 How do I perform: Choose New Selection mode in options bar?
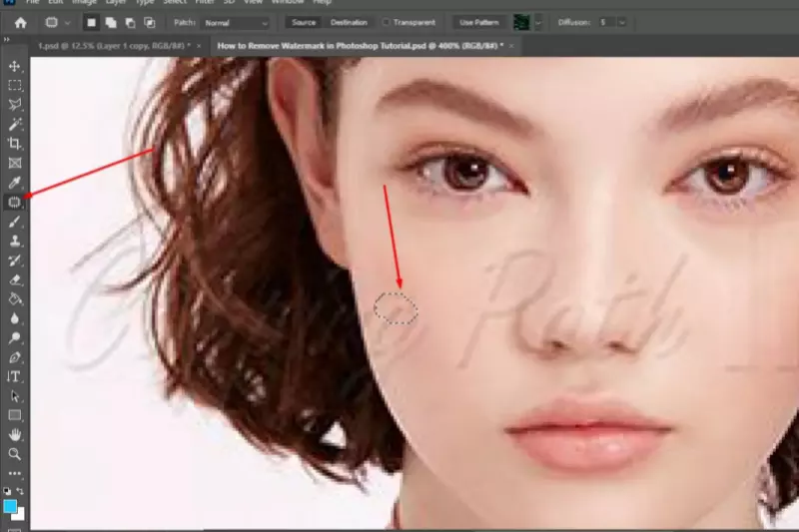point(91,23)
